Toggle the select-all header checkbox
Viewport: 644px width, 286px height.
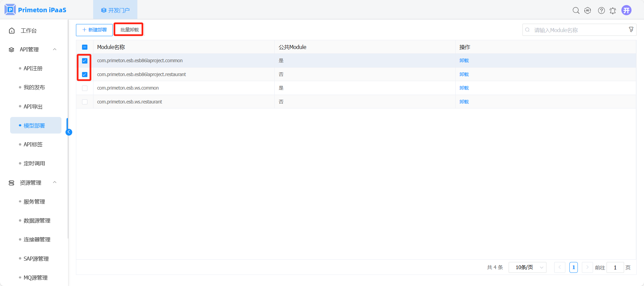coord(85,47)
